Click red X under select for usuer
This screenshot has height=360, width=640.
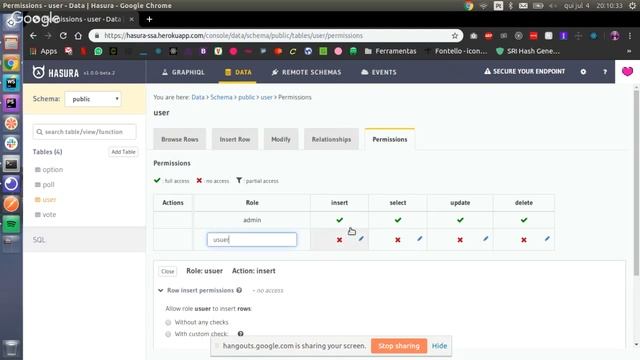pyautogui.click(x=398, y=240)
